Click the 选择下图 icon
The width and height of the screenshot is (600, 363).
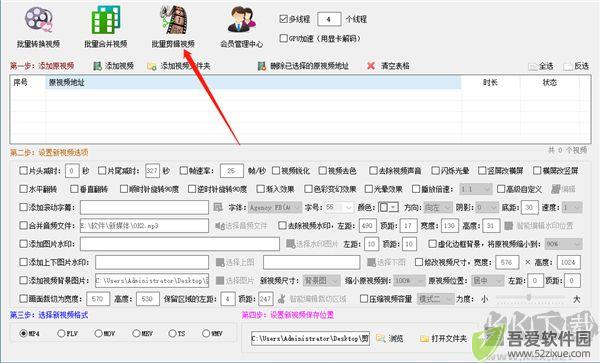371,262
